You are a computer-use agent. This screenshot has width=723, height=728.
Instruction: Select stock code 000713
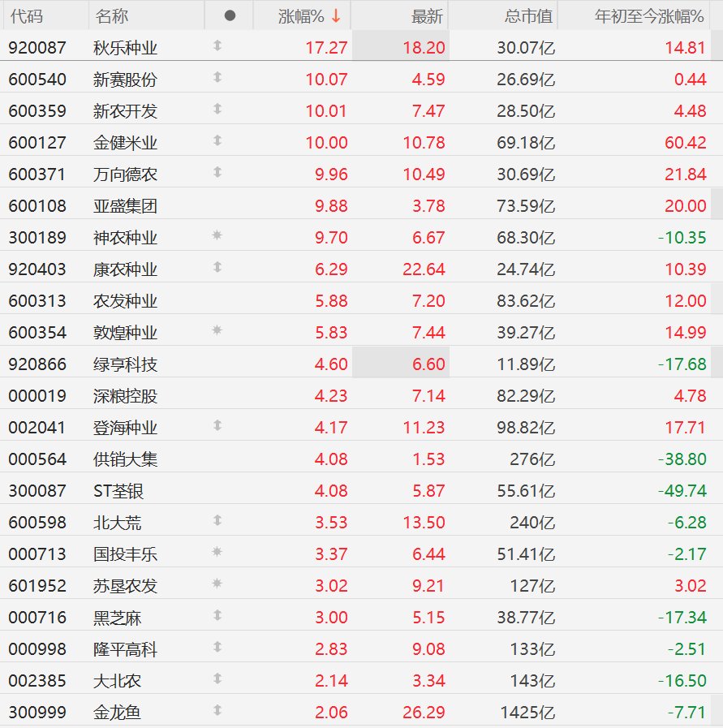pyautogui.click(x=37, y=554)
